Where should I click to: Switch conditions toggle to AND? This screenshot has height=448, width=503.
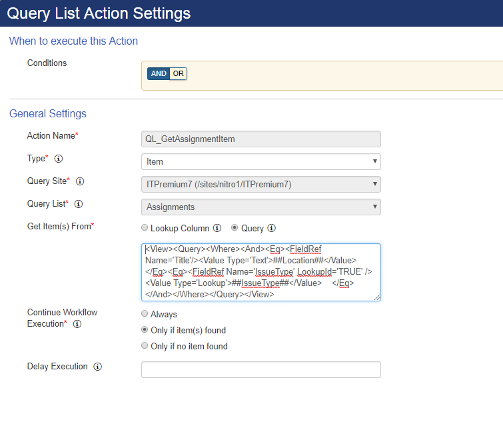click(x=159, y=73)
